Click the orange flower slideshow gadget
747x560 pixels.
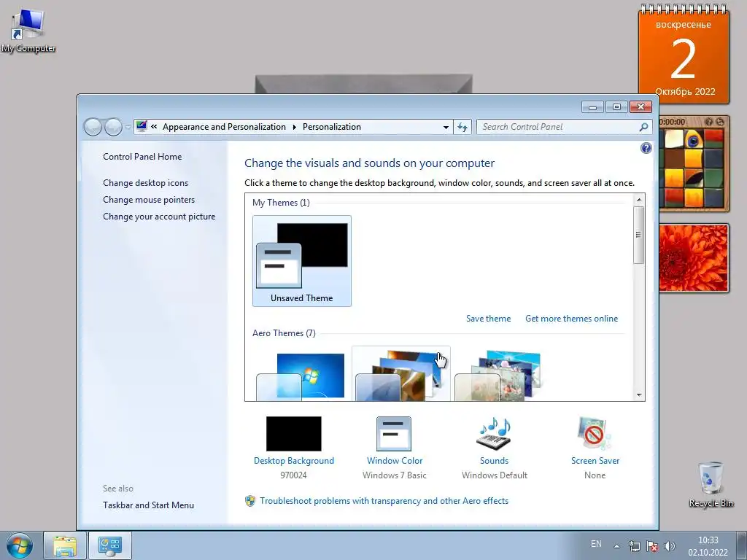[x=694, y=257]
